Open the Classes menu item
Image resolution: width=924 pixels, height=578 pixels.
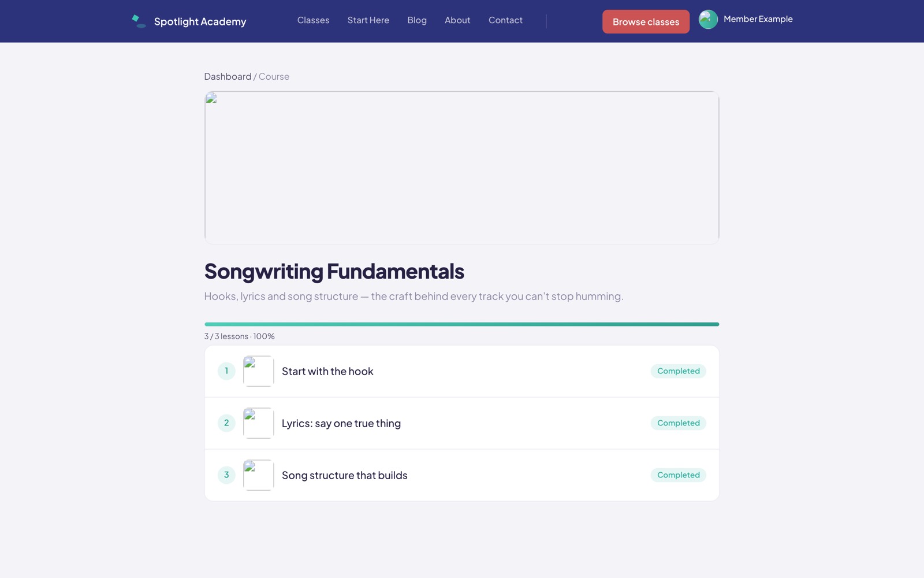point(313,20)
